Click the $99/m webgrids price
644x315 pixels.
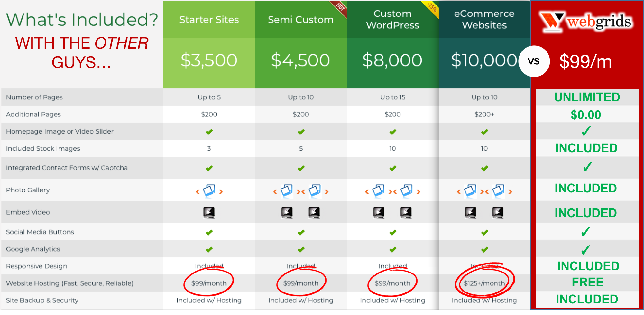coord(585,62)
